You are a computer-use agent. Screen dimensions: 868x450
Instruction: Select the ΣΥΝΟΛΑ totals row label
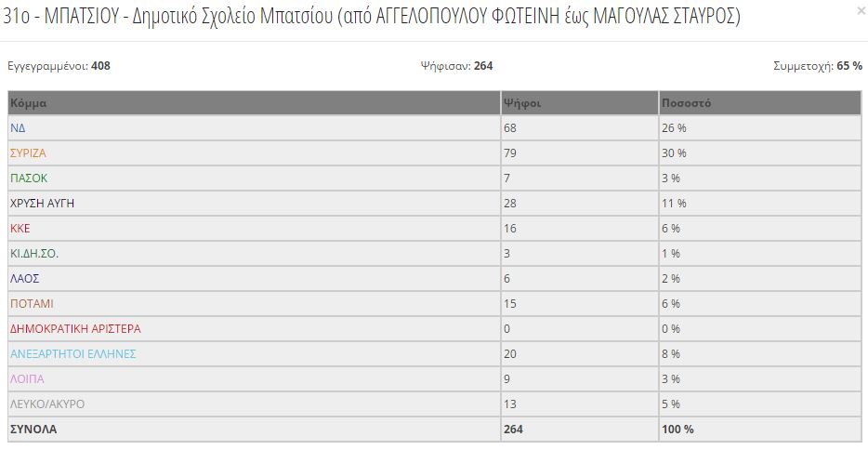(33, 429)
